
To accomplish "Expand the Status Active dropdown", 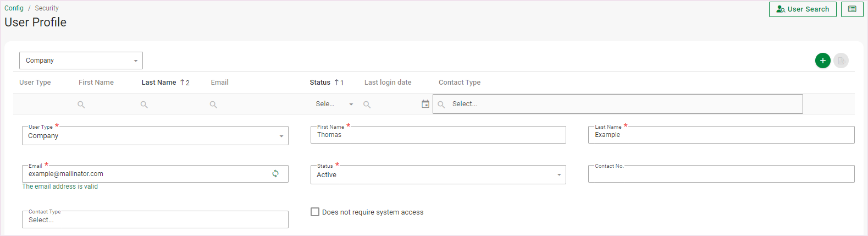I will click(x=438, y=175).
